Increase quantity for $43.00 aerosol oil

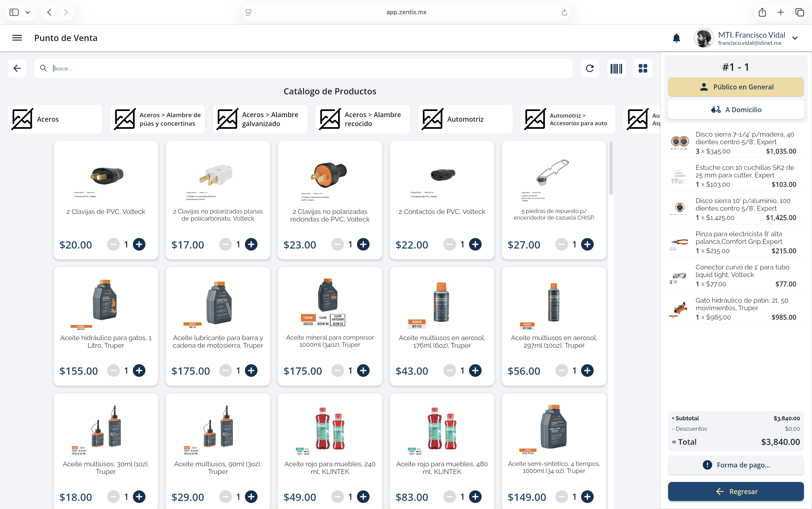coord(475,371)
